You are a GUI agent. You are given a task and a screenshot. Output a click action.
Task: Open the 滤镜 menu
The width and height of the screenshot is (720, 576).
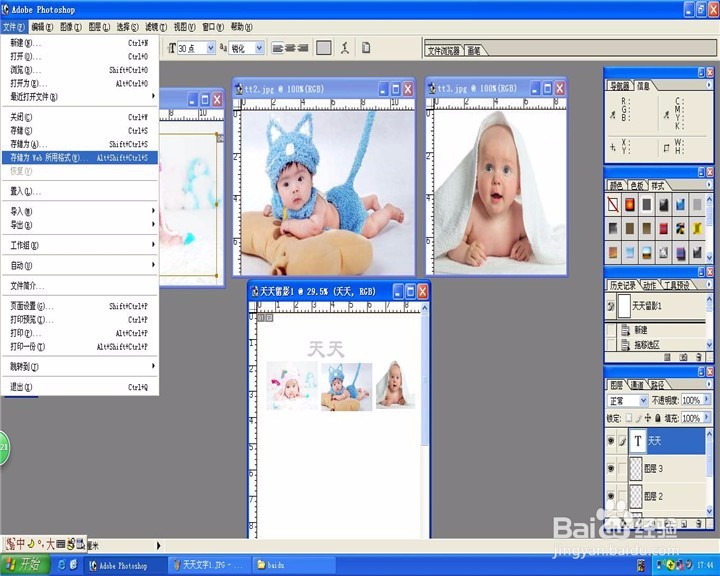(156, 27)
